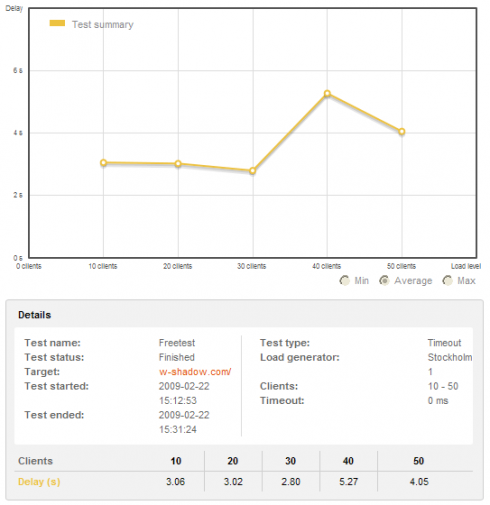Click the data point at 50 clients
This screenshot has height=505, width=490.
click(x=402, y=132)
